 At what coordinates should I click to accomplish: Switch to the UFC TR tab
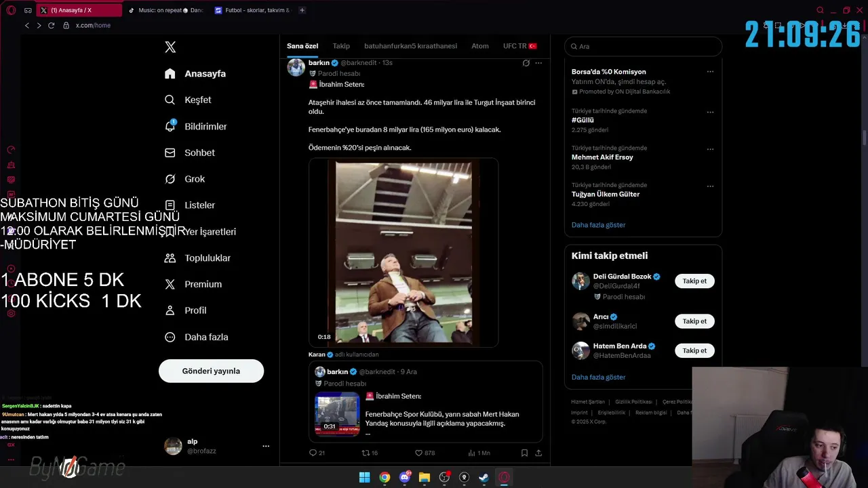520,46
